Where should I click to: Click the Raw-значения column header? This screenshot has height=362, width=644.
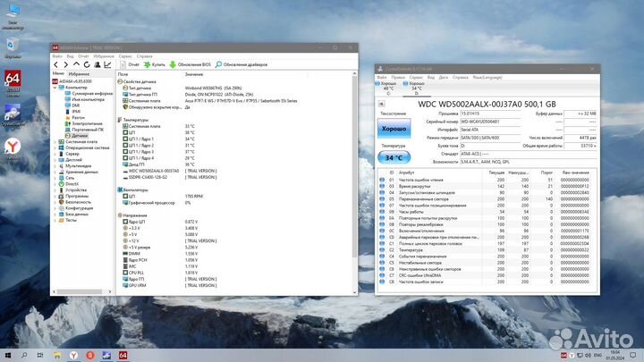tap(575, 173)
